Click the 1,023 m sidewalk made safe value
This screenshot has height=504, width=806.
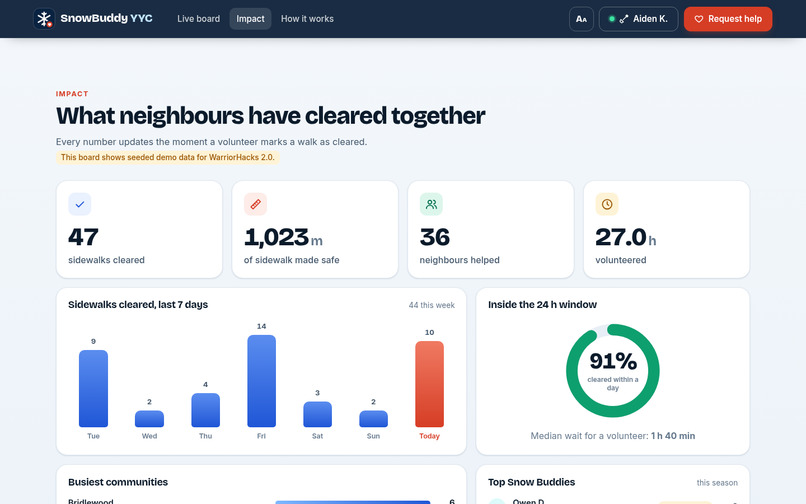(x=283, y=237)
